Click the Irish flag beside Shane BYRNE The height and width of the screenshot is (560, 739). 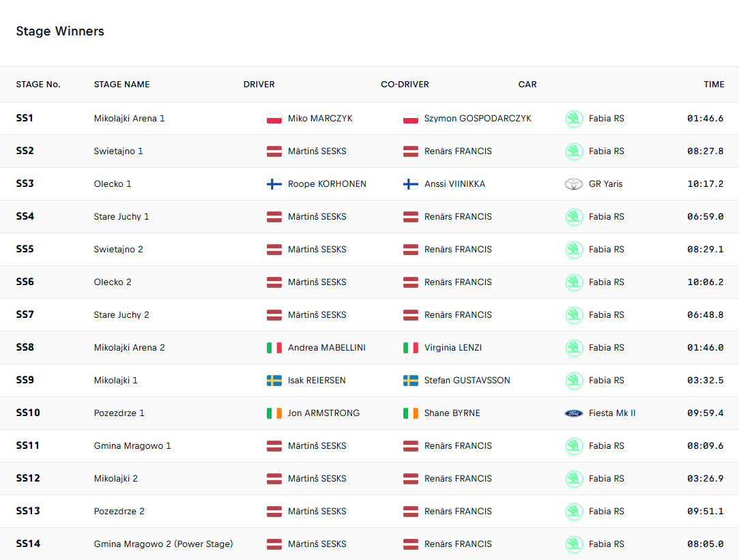pyautogui.click(x=410, y=413)
